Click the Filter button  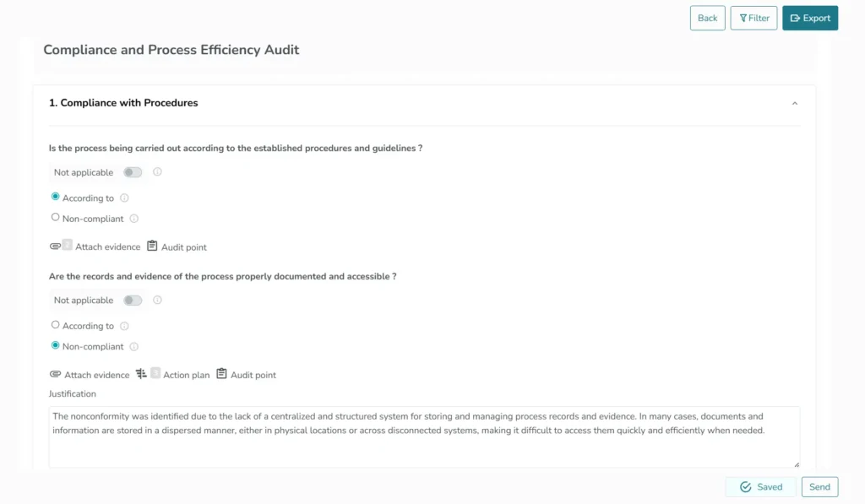click(x=753, y=18)
